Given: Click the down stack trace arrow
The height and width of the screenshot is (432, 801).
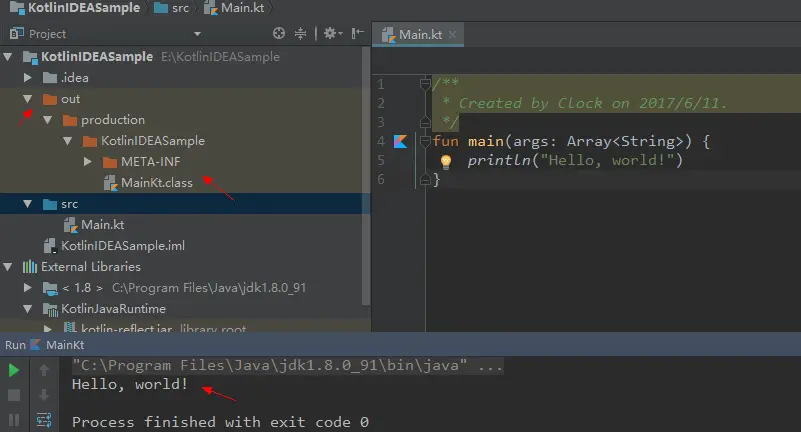Looking at the screenshot, I should pos(44,395).
